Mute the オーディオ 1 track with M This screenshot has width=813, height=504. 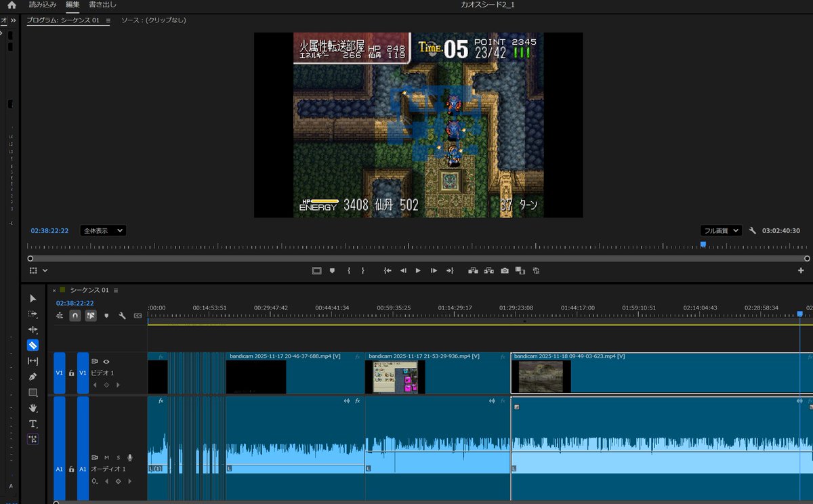coord(106,457)
